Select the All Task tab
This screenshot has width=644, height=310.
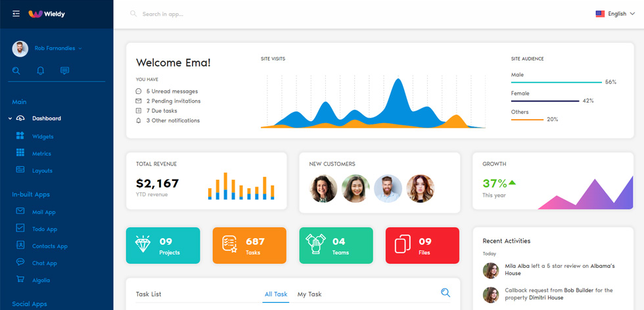point(276,294)
